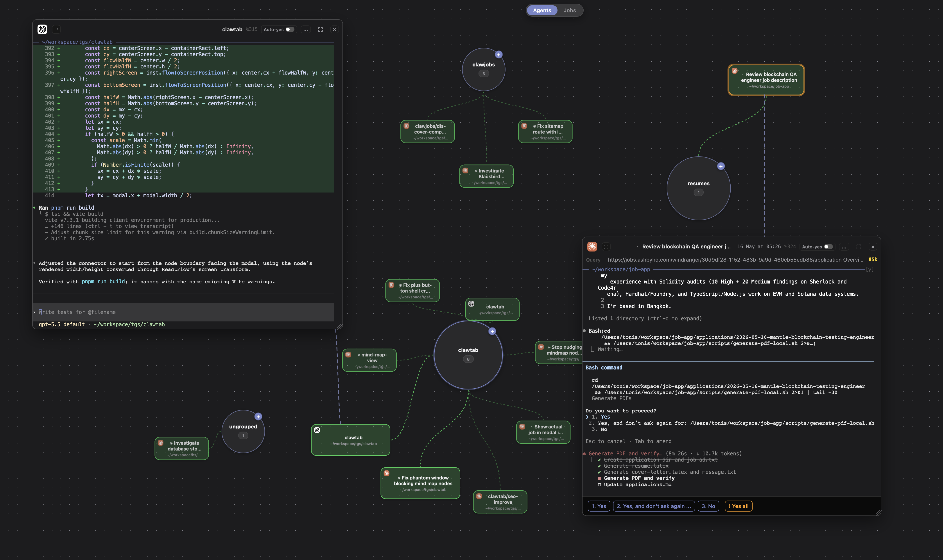Open the Investigate Blackbird agent node
The image size is (943, 560).
486,176
